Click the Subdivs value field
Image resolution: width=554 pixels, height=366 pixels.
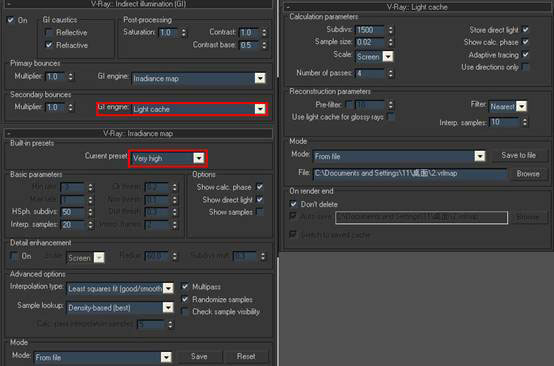click(x=370, y=30)
